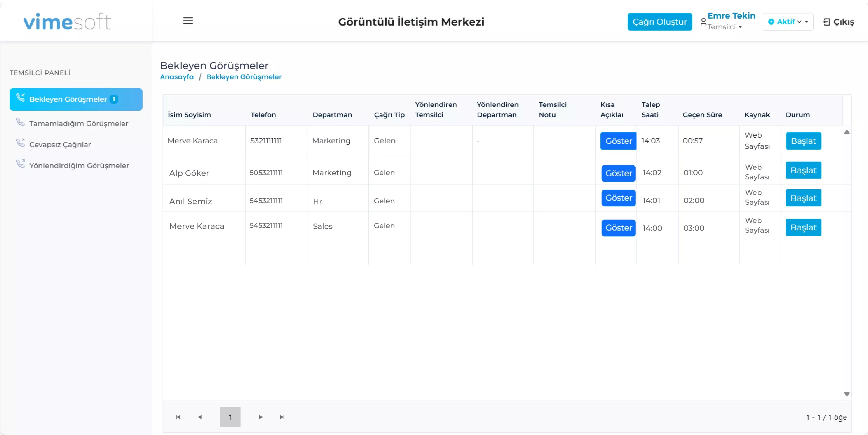
Task: Click the vimesoft logo
Action: click(67, 22)
